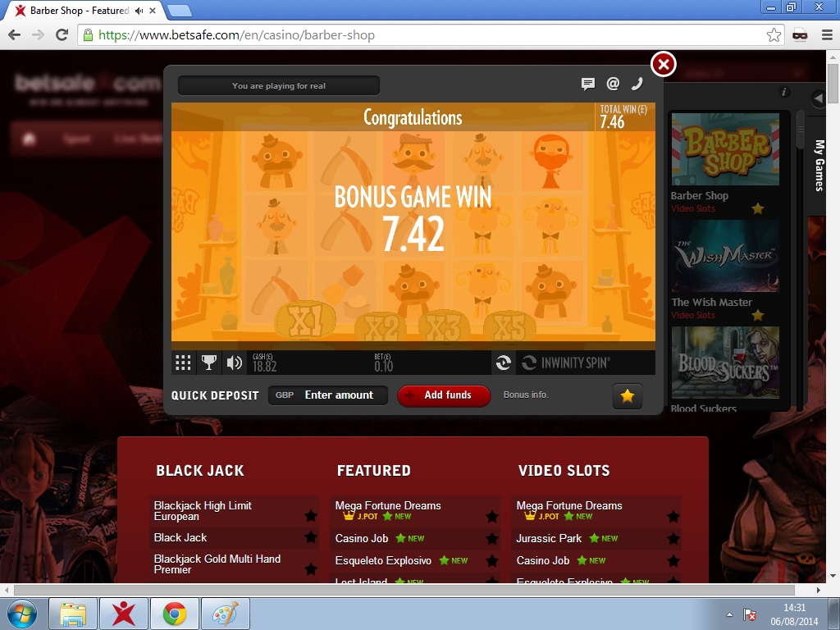Viewport: 840px width, 630px height.
Task: Click the incognito mask extension icon
Action: point(800,35)
